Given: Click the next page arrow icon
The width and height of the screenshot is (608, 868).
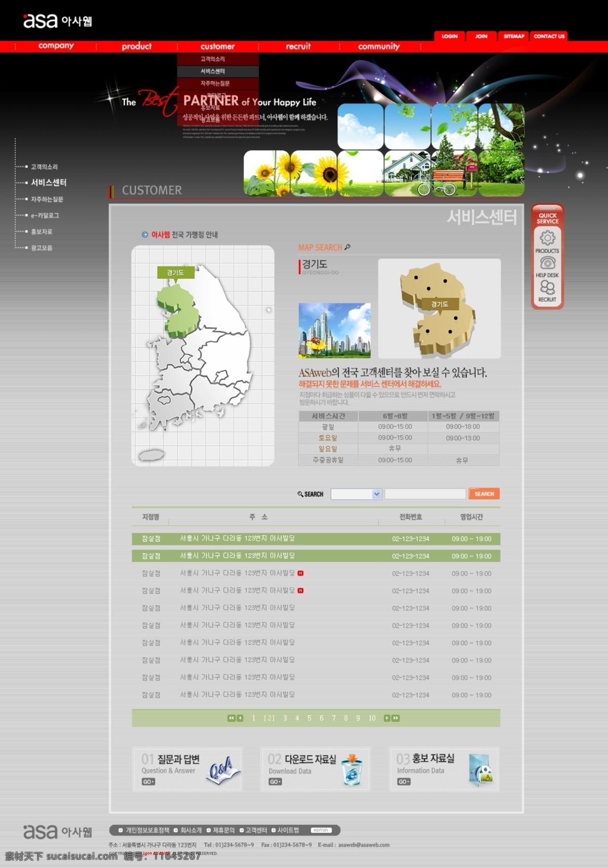Looking at the screenshot, I should pos(387,718).
